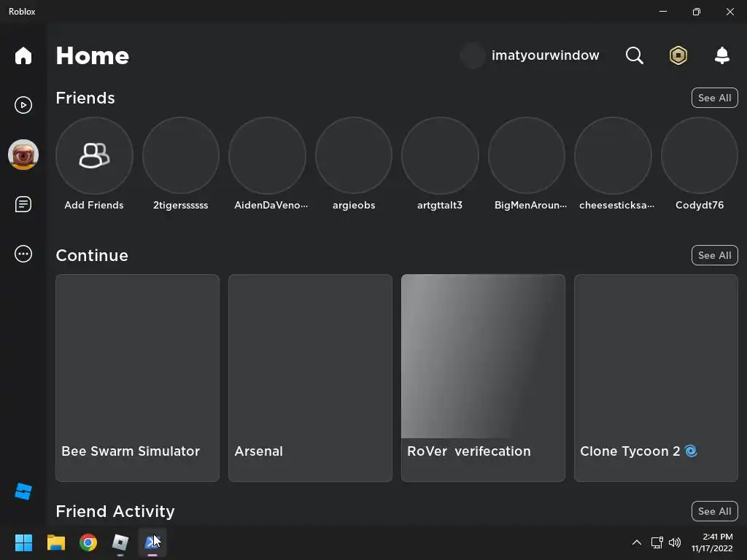Image resolution: width=747 pixels, height=560 pixels.
Task: Open friend cheesesticksa avatar
Action: point(613,155)
